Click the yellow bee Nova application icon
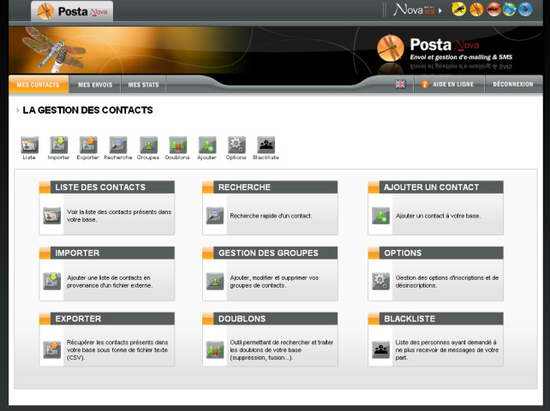This screenshot has width=550, height=411. pos(459,9)
